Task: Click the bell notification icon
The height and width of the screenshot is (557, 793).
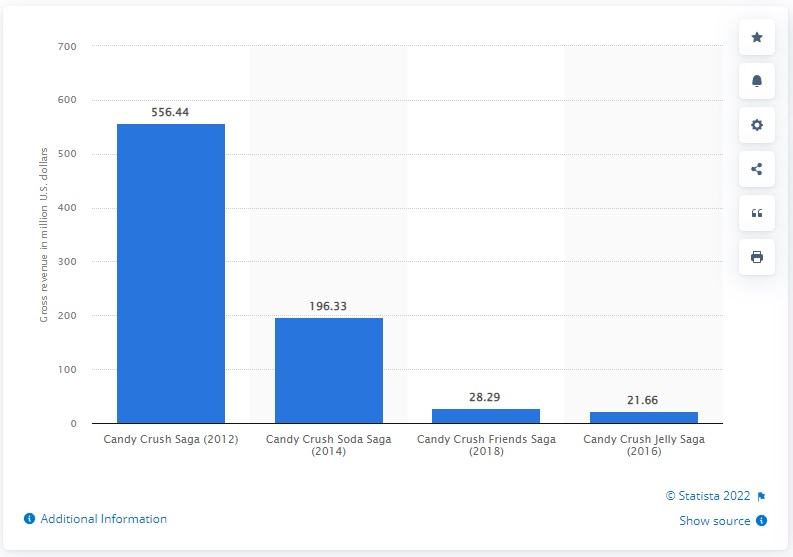Action: pyautogui.click(x=757, y=81)
